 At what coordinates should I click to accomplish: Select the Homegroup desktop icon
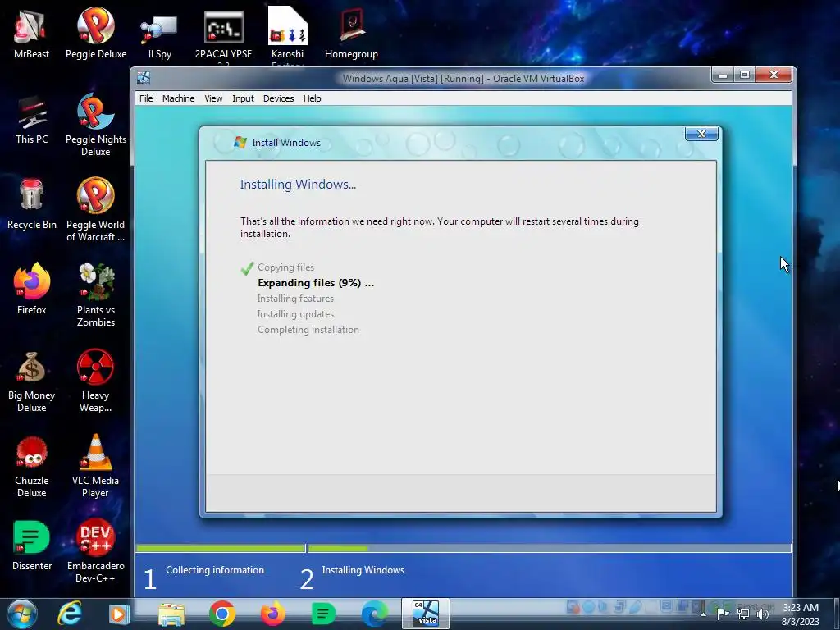(x=351, y=33)
